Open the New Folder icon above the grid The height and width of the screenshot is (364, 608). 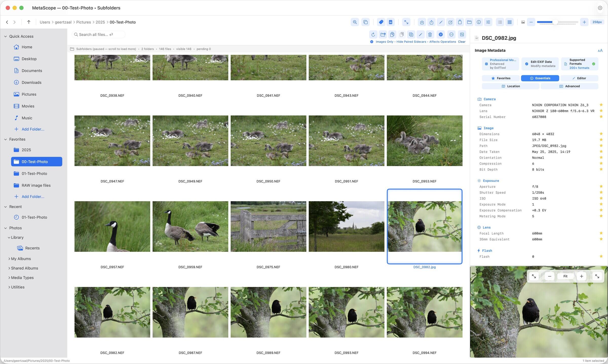(383, 34)
